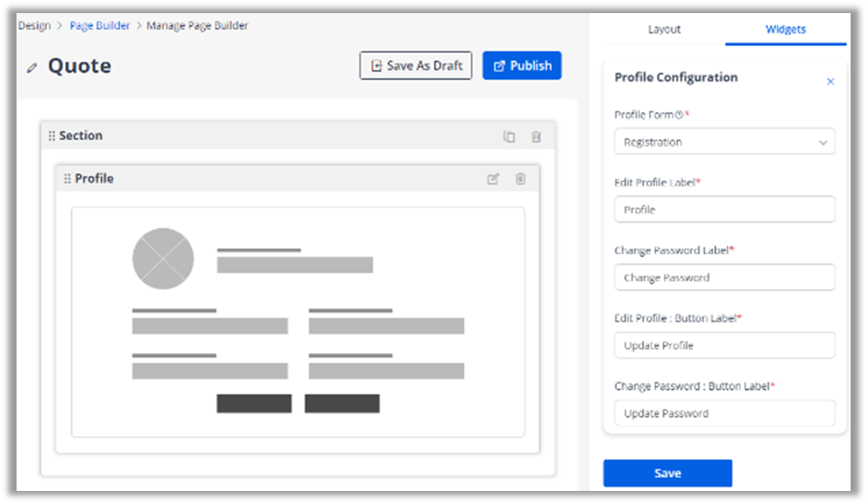The width and height of the screenshot is (868, 504).
Task: Close the Profile Configuration panel
Action: click(x=830, y=82)
